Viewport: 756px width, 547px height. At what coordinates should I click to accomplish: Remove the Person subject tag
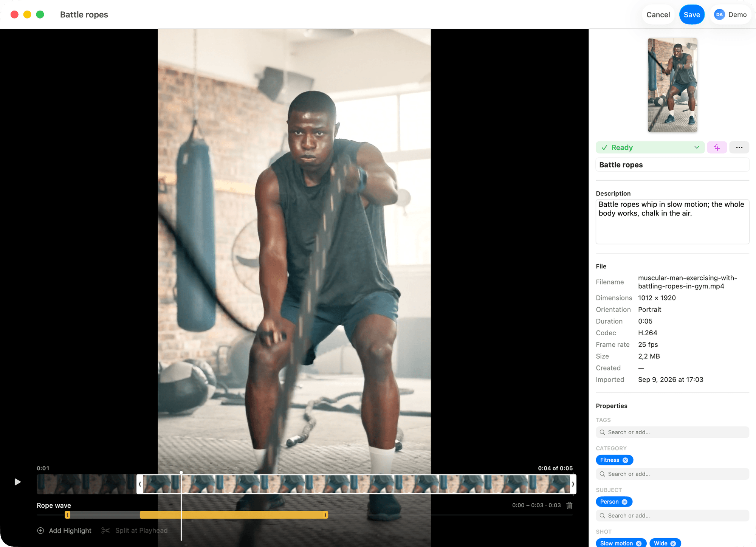624,502
